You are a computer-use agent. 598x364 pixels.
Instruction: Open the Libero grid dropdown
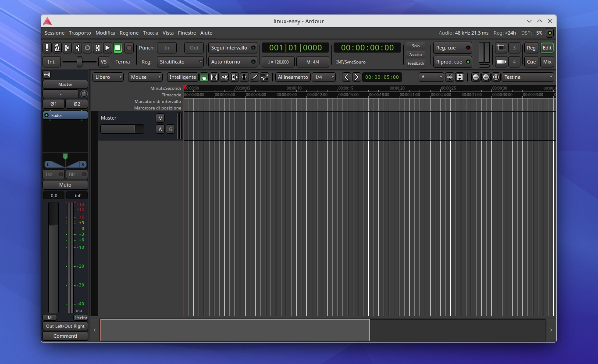click(x=108, y=77)
